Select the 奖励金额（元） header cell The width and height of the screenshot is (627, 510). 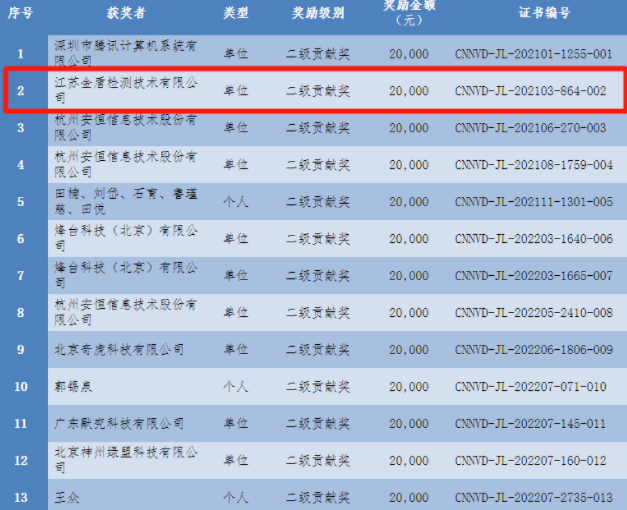point(408,12)
